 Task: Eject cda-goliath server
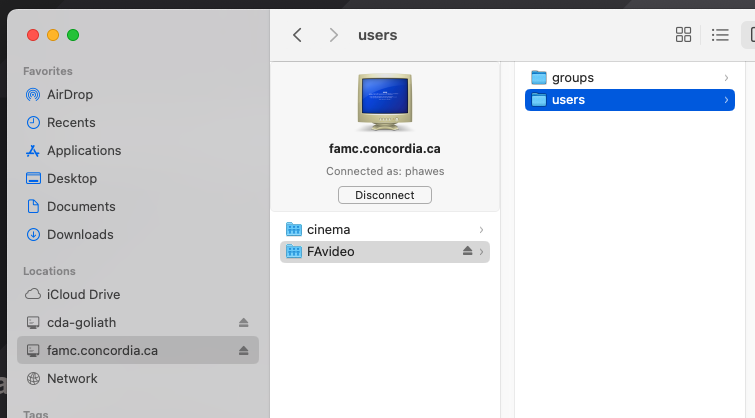coord(244,323)
